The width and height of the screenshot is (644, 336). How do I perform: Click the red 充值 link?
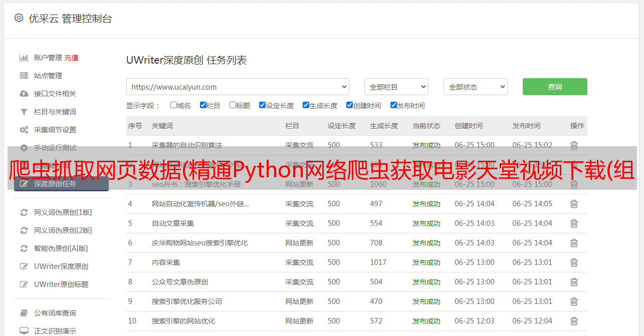click(71, 58)
